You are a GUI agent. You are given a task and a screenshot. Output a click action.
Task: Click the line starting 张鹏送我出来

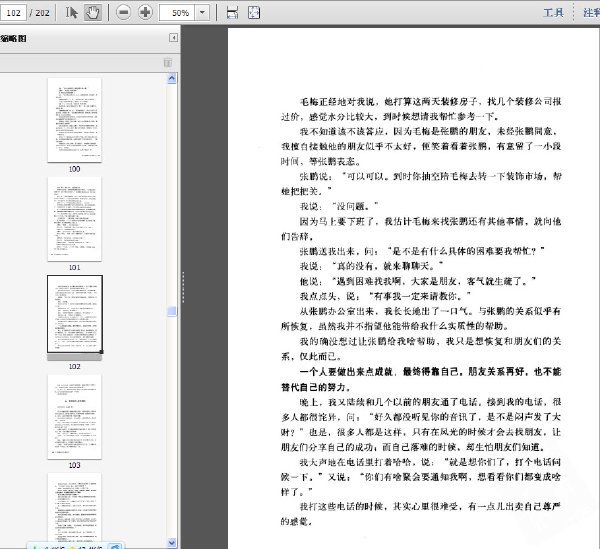click(x=422, y=251)
